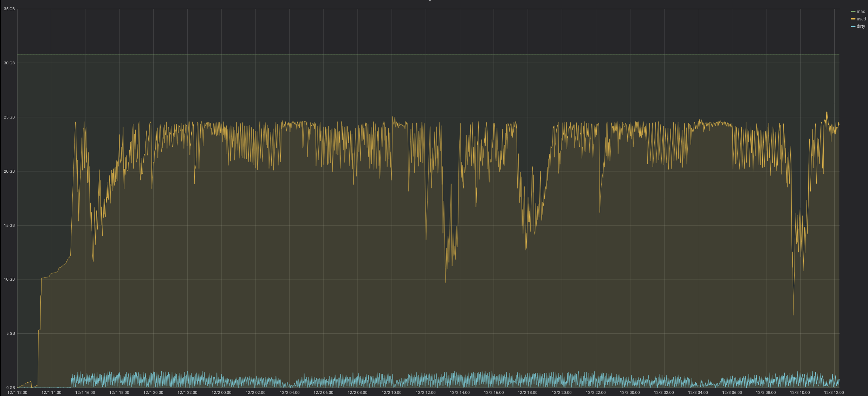The image size is (868, 396).
Task: Click the yellow used legend color swatch
Action: pos(853,19)
